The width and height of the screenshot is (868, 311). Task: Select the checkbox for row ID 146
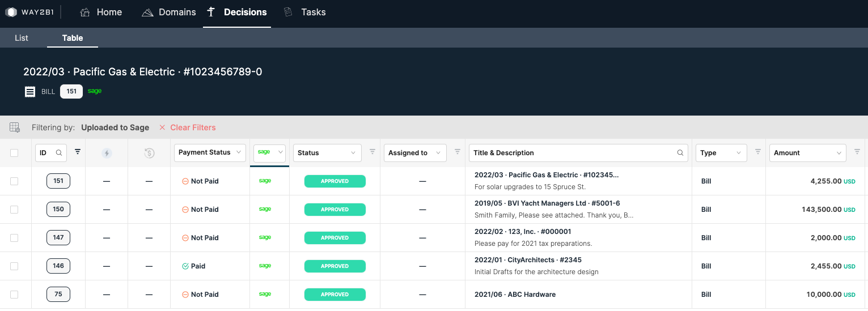click(x=14, y=266)
